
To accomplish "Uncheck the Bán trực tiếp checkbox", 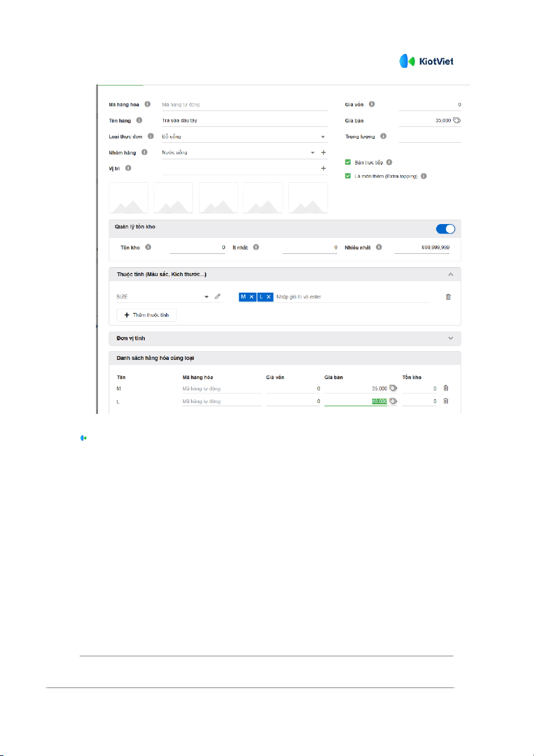I will (348, 162).
